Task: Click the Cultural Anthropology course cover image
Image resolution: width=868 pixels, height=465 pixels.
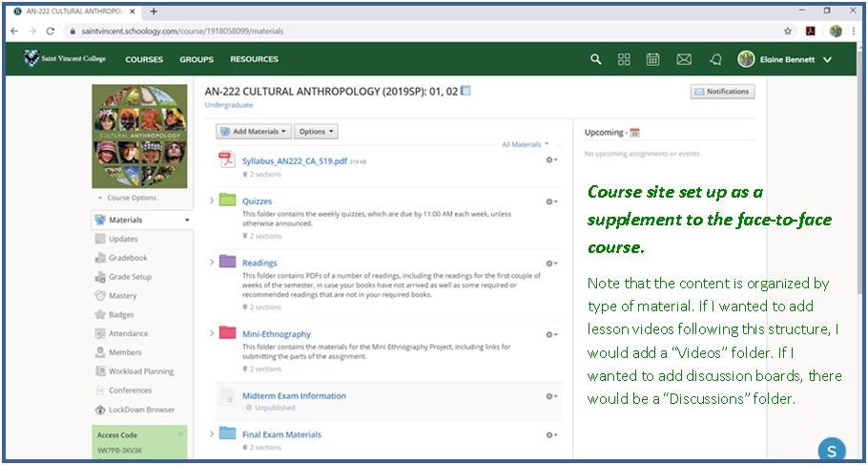Action: 139,136
